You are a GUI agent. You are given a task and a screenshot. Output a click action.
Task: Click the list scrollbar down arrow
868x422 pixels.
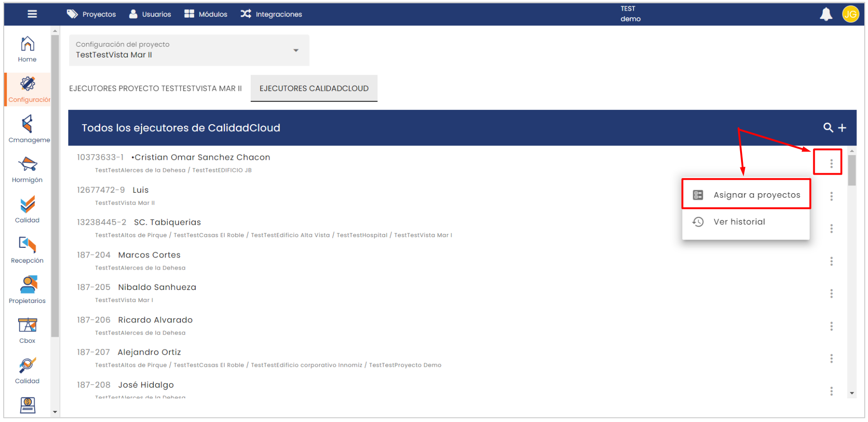(x=852, y=393)
